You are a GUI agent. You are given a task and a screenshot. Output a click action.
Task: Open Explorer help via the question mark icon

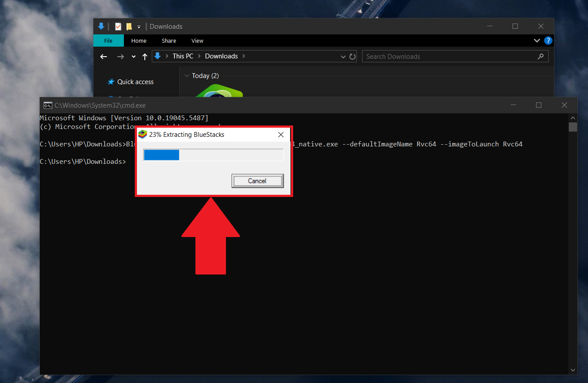coord(548,40)
